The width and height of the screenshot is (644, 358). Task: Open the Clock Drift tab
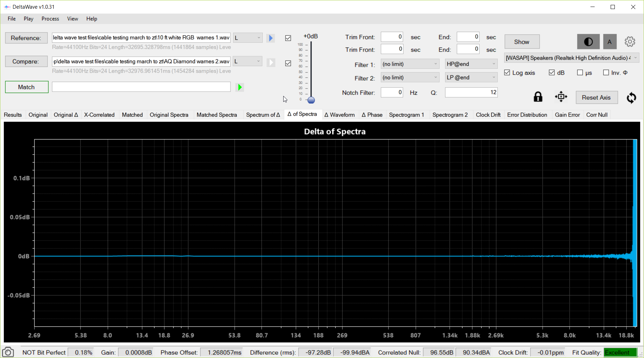pos(488,115)
